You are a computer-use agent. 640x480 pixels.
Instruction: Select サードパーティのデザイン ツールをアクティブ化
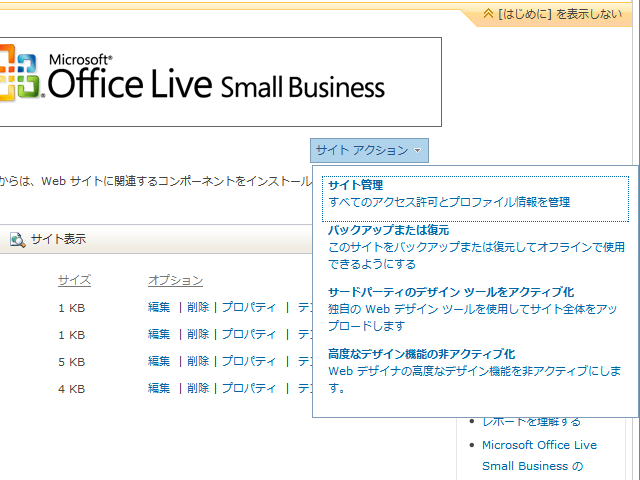[475, 309]
